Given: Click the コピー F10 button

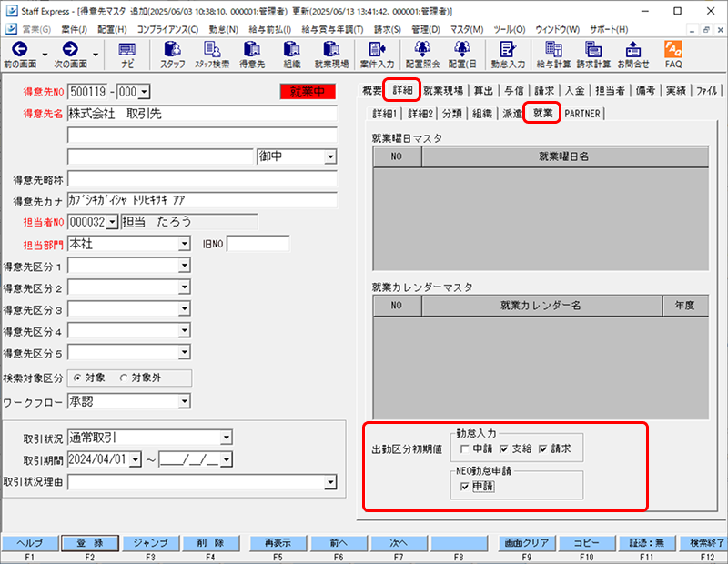Looking at the screenshot, I should [587, 543].
